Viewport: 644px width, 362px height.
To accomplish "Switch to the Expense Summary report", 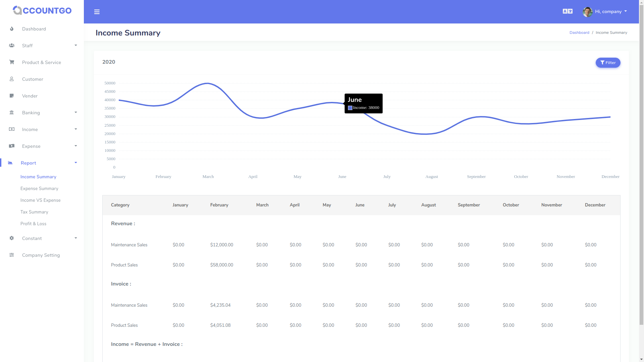I will (39, 188).
